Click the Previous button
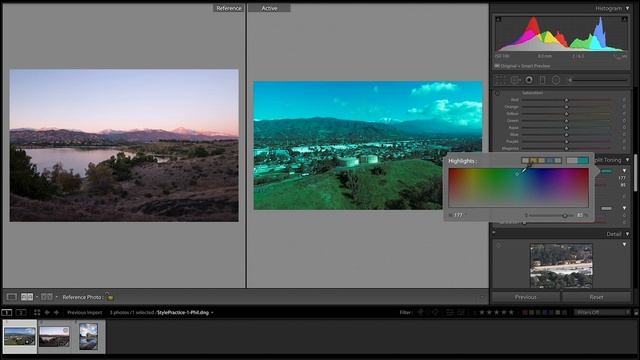Screen dimensions: 640x360 point(526,297)
